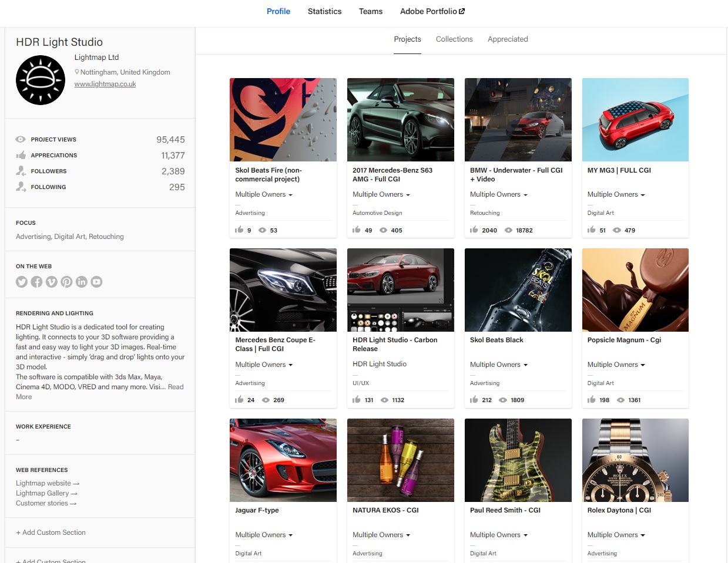
Task: Expand Multiple Owners on Rolex Daytona card
Action: (x=616, y=535)
